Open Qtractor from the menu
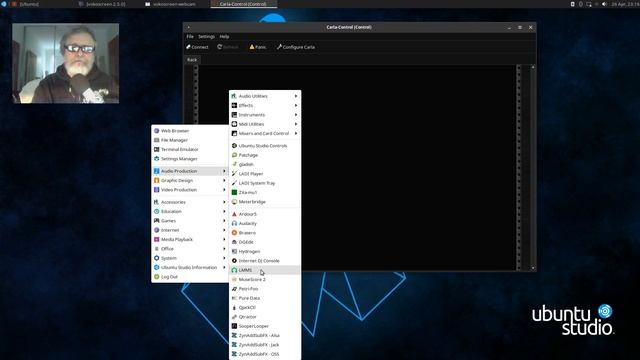The height and width of the screenshot is (360, 640). 265,317
